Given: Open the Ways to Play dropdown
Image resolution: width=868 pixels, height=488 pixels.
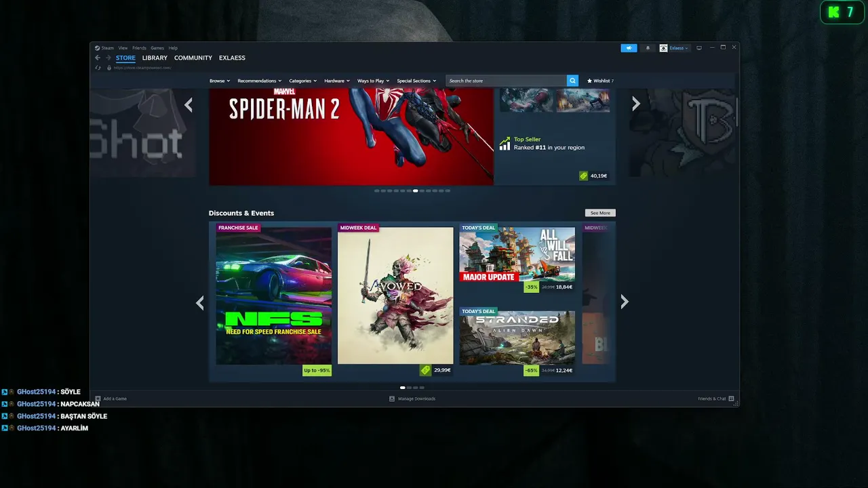Looking at the screenshot, I should [x=374, y=81].
